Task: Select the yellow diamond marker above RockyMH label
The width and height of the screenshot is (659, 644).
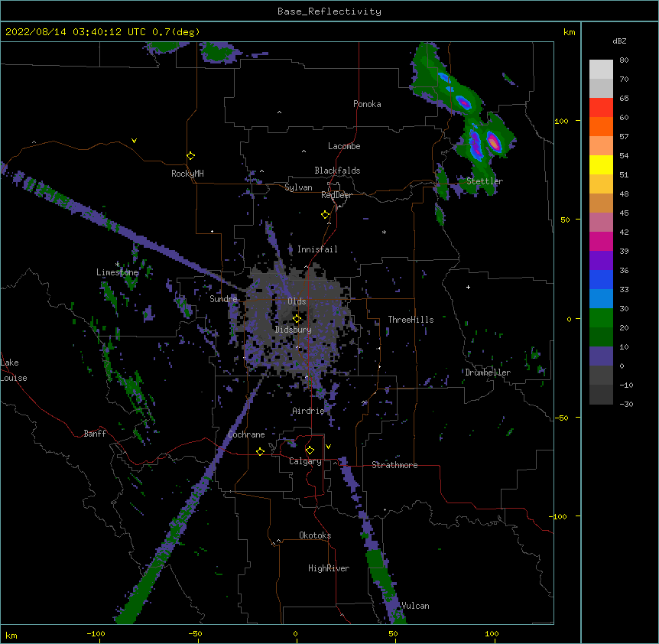Action: (x=190, y=156)
